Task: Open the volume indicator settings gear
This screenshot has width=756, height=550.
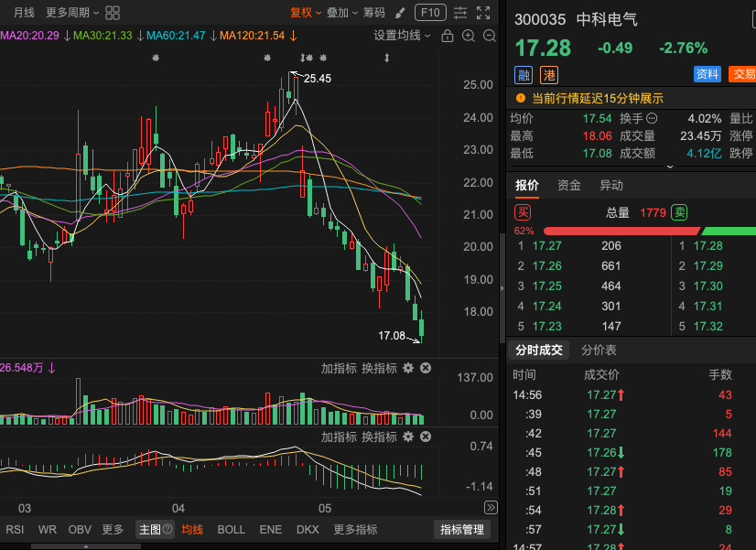Action: 408,368
